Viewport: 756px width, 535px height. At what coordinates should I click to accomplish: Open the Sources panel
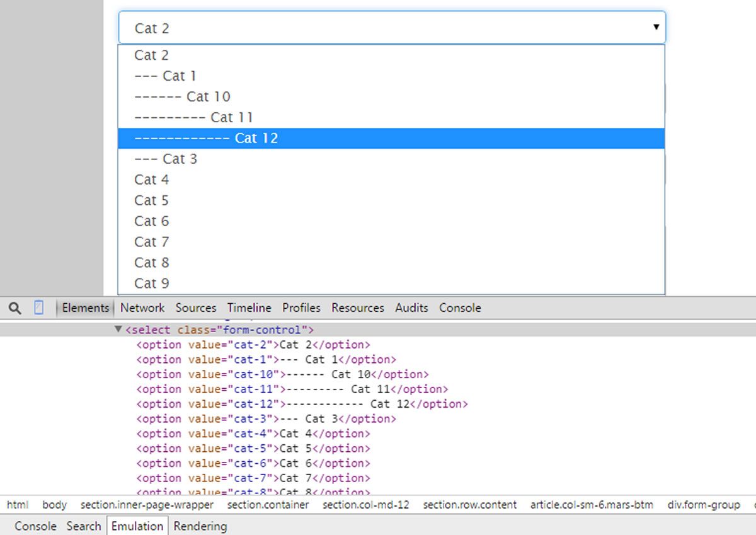click(195, 308)
